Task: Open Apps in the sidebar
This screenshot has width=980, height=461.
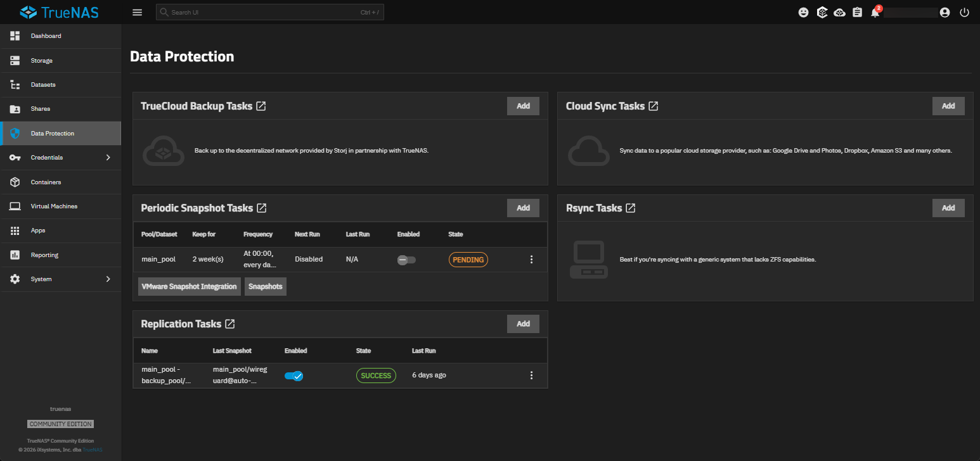Action: (x=61, y=230)
